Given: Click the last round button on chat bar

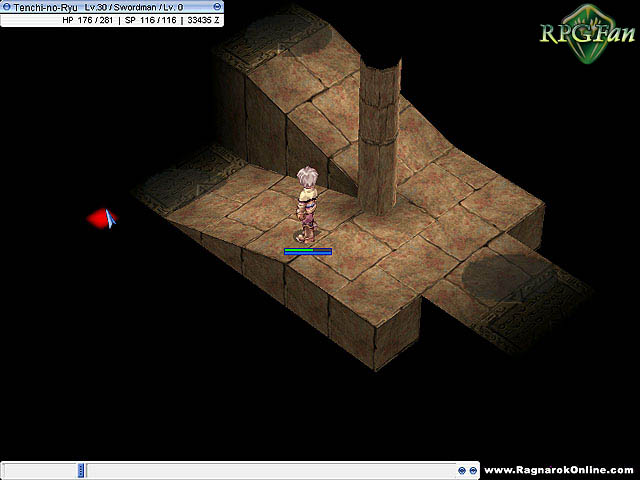Looking at the screenshot, I should pos(473,471).
